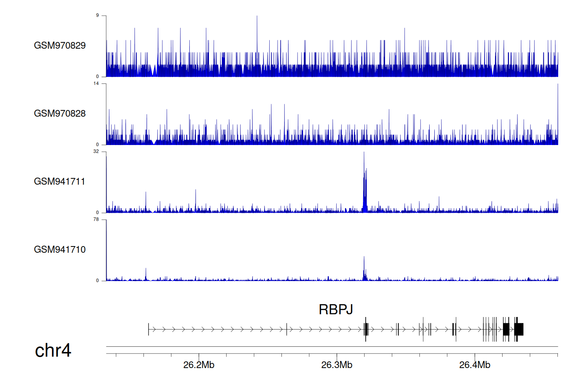Image resolution: width=588 pixels, height=384 pixels.
Task: Click the chr4 chromosome label
Action: [x=53, y=350]
